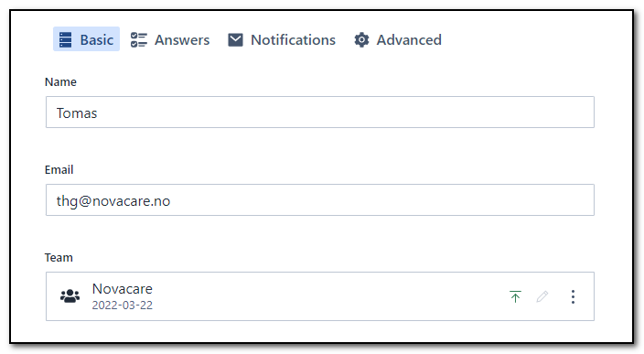Click into the Name field containing Tomas
644x354 pixels.
(320, 113)
